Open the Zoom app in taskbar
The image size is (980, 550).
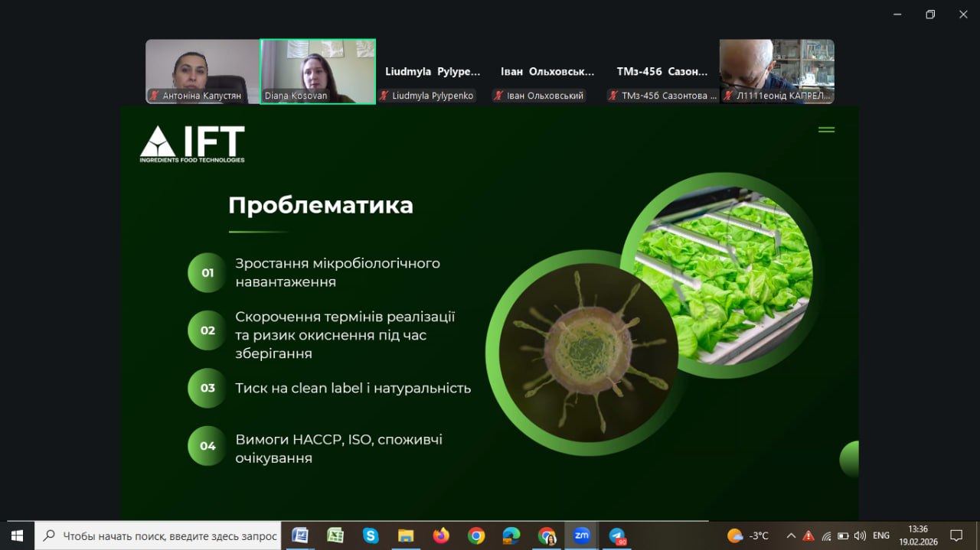click(x=582, y=535)
